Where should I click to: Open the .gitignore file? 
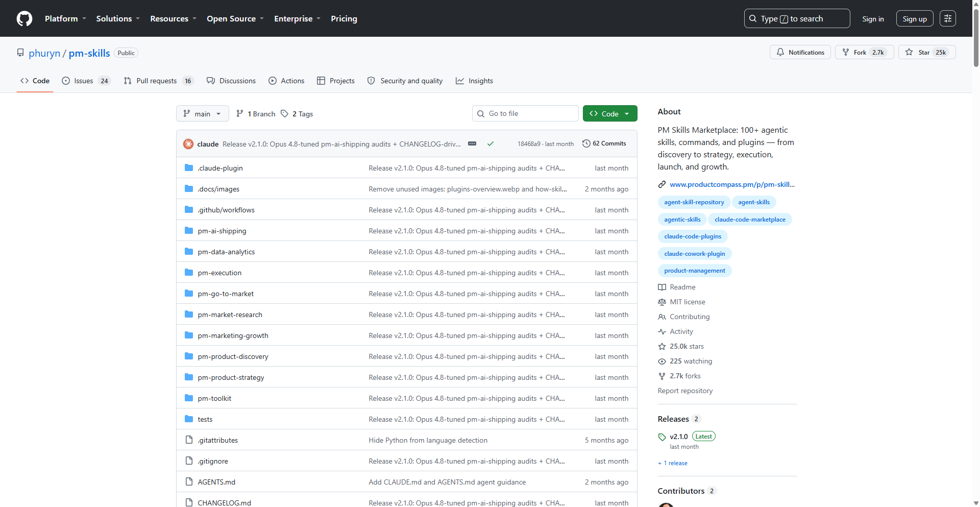213,461
